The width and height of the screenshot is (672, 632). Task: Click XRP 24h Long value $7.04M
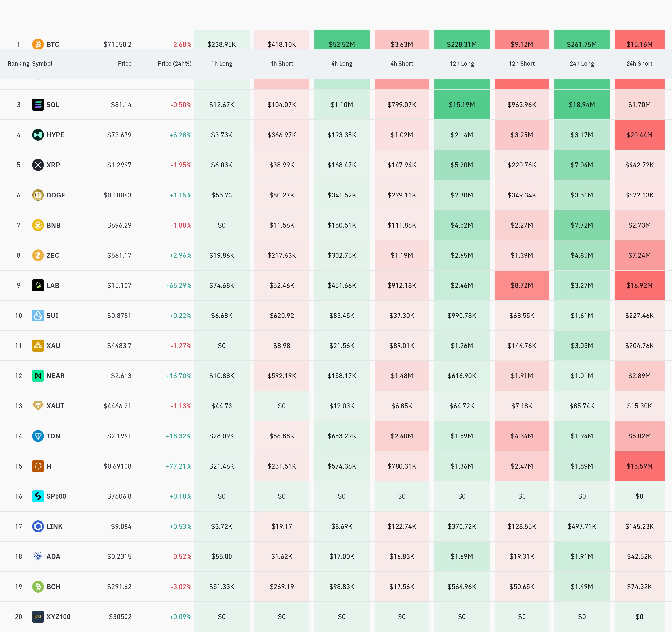click(x=582, y=165)
